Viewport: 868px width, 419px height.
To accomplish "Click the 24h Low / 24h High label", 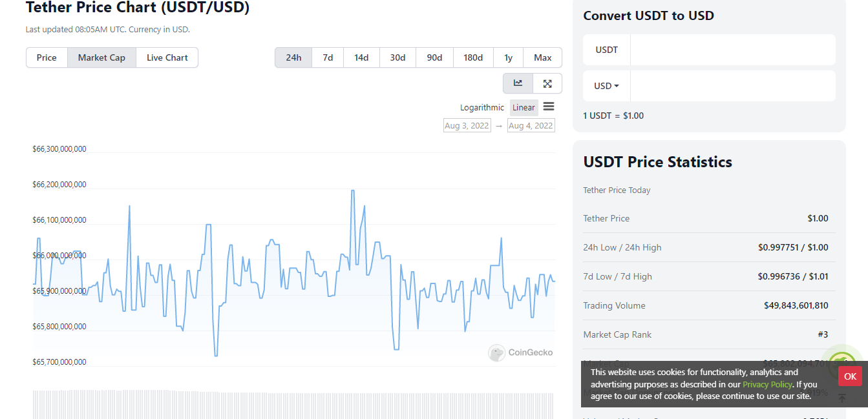I will pos(622,247).
